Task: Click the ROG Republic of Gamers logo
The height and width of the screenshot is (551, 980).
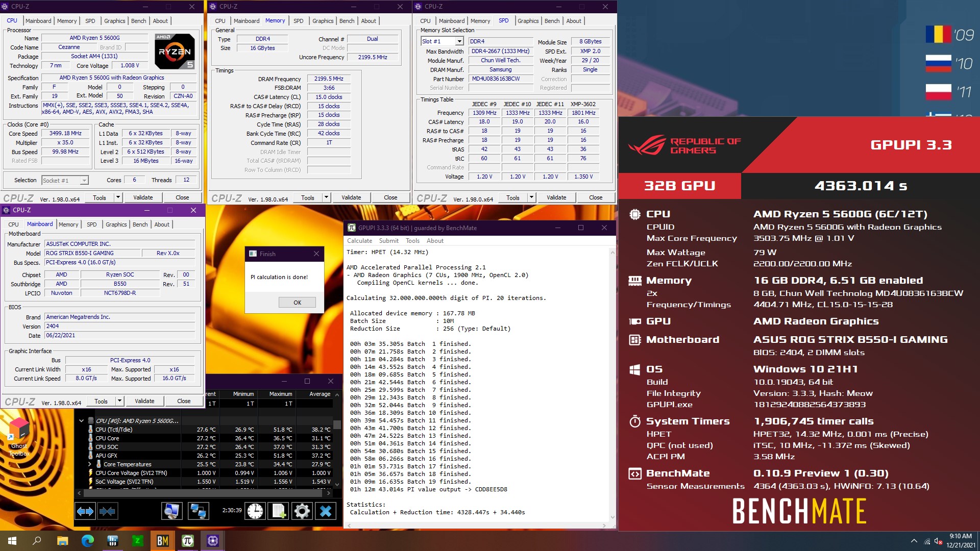Action: 684,145
